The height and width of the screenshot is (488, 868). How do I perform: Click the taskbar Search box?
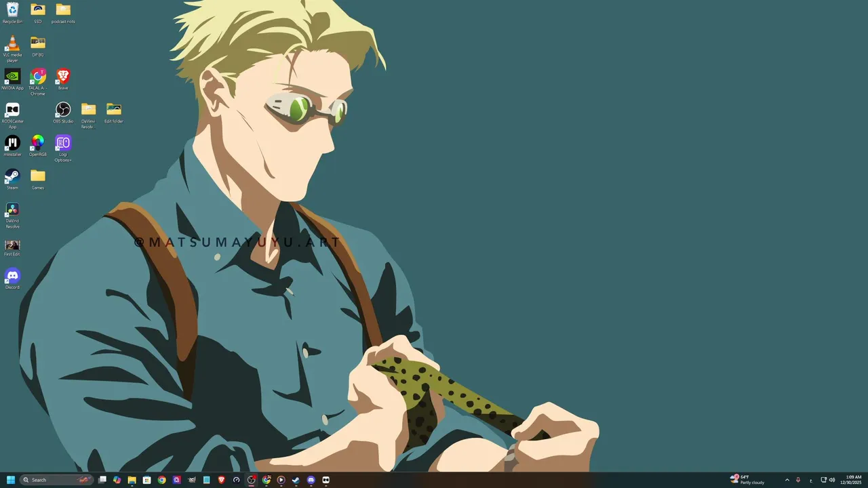[x=56, y=480]
